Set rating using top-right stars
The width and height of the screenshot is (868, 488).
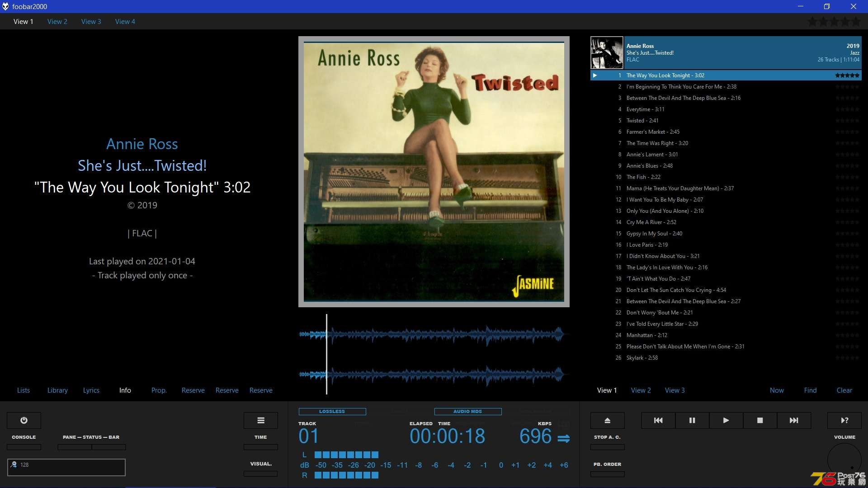834,21
